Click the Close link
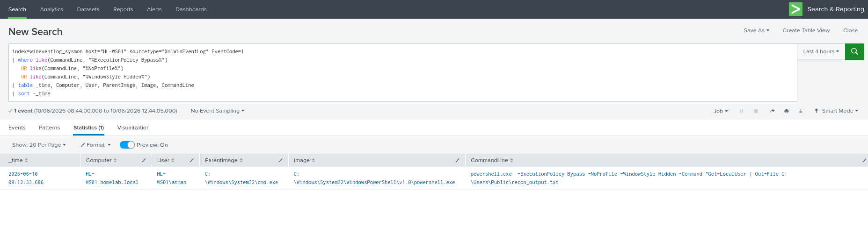The image size is (868, 228). point(850,30)
